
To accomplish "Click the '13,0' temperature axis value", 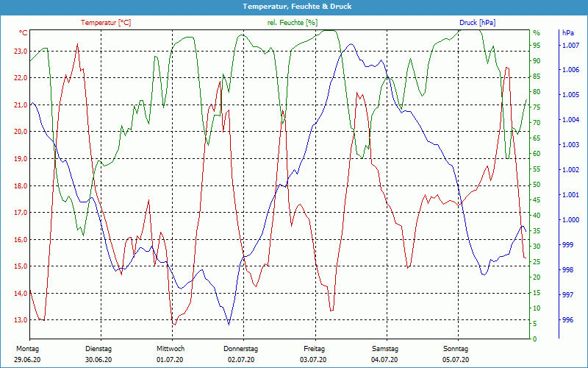I will coord(21,320).
